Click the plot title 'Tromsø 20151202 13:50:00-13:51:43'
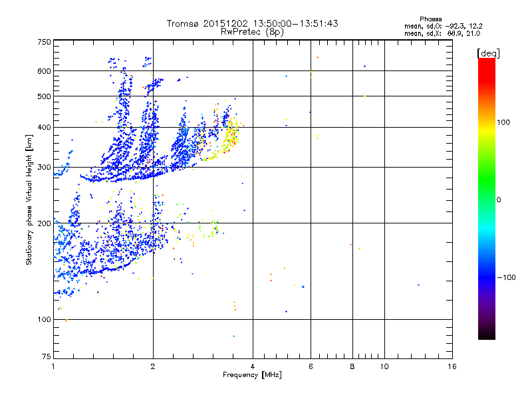This screenshot has width=532, height=399. click(x=252, y=23)
